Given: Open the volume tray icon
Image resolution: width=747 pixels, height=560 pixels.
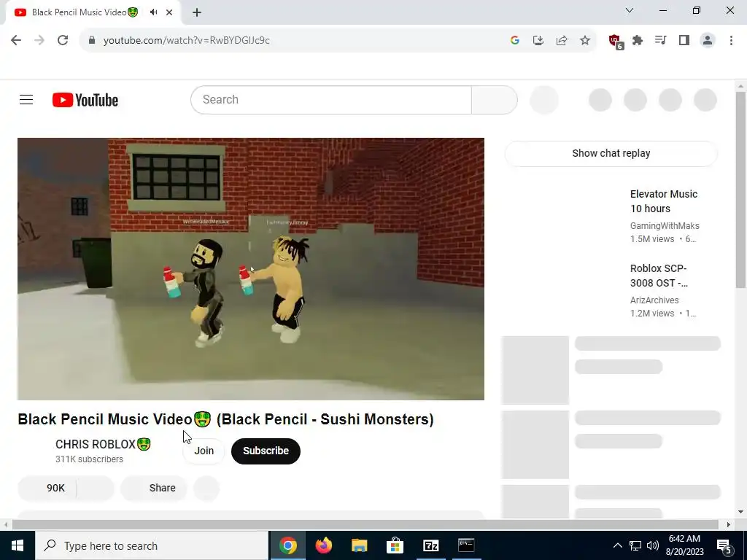Looking at the screenshot, I should (x=653, y=545).
